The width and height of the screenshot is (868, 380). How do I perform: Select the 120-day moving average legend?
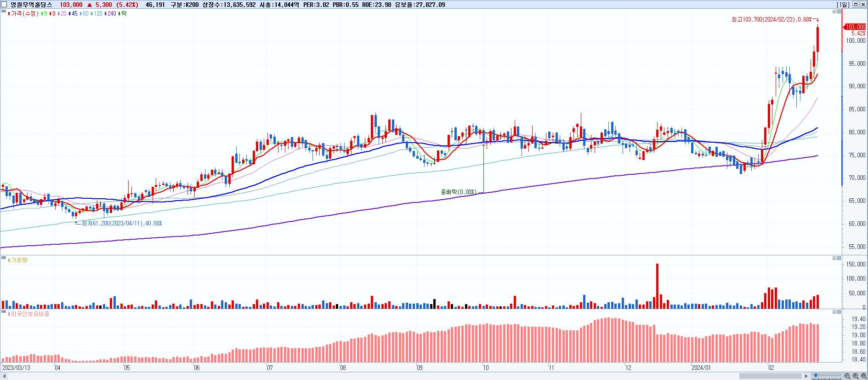tap(97, 14)
